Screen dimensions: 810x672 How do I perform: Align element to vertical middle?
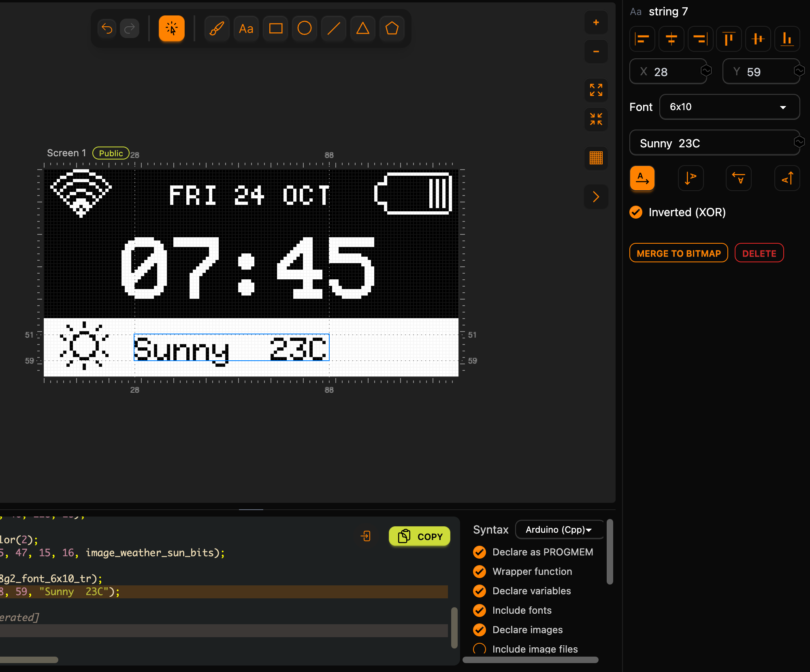pyautogui.click(x=758, y=39)
